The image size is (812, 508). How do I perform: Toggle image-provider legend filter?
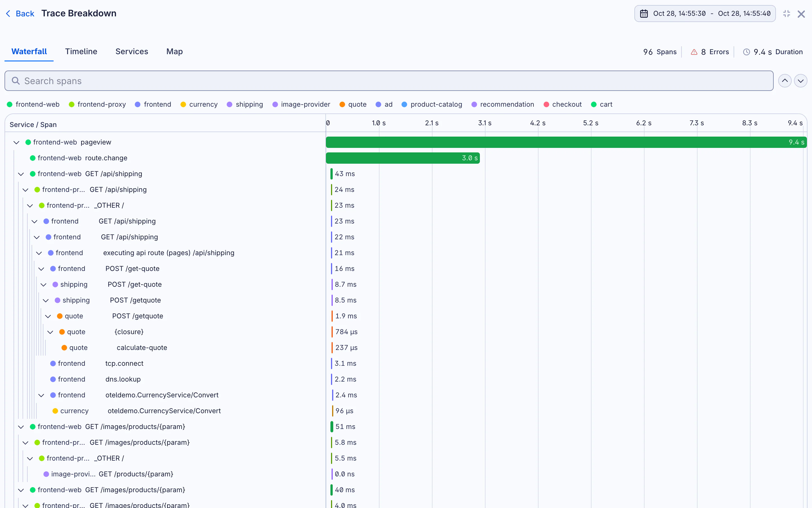(x=301, y=104)
